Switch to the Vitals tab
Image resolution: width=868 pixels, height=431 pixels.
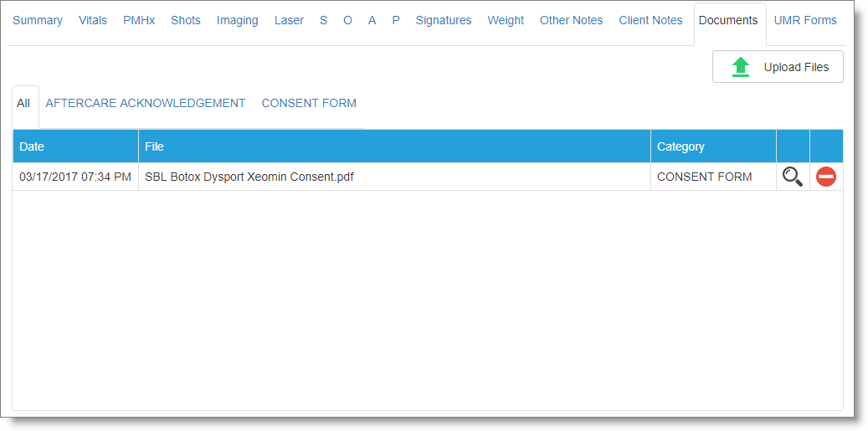coord(93,20)
